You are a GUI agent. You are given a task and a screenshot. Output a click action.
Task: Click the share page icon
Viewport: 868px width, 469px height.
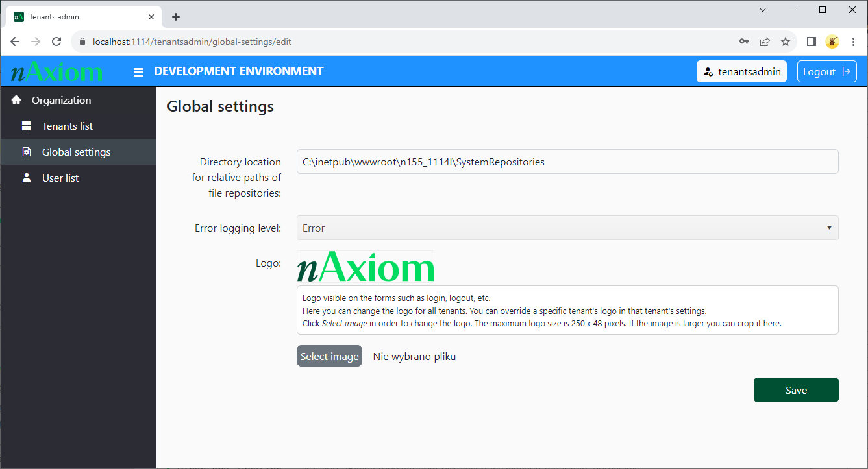point(765,42)
